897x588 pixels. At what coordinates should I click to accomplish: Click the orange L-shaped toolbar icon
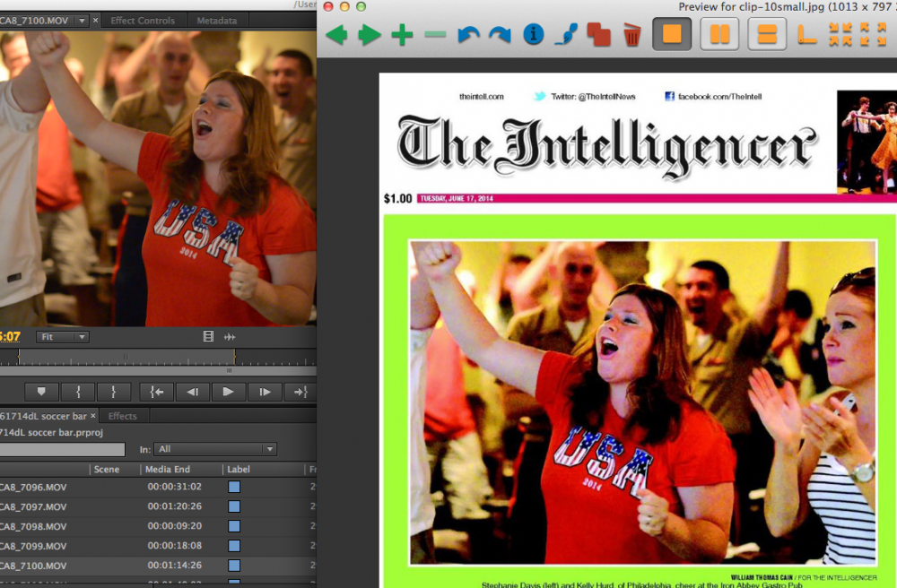click(806, 34)
